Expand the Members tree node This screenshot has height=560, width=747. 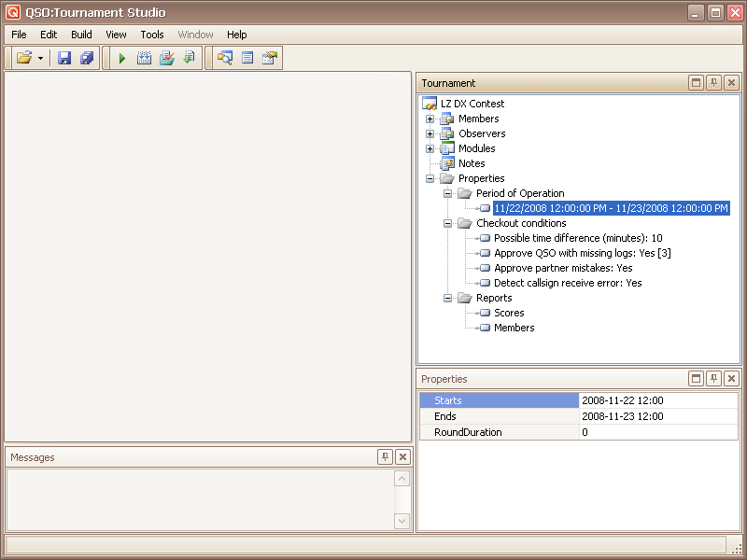[430, 119]
